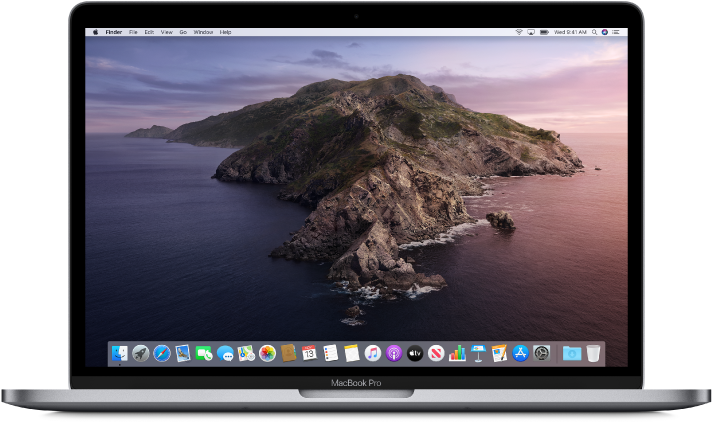Open the Window menu

(203, 32)
